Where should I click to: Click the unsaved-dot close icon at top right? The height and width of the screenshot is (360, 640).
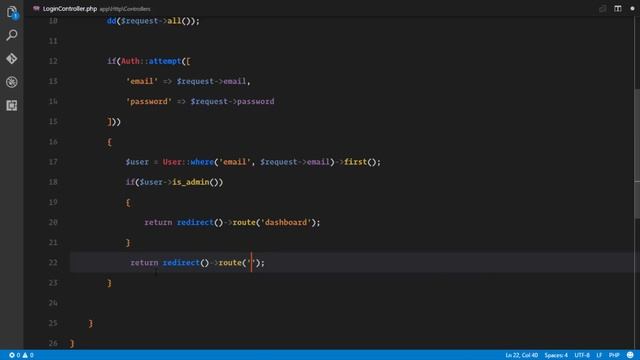(632, 9)
